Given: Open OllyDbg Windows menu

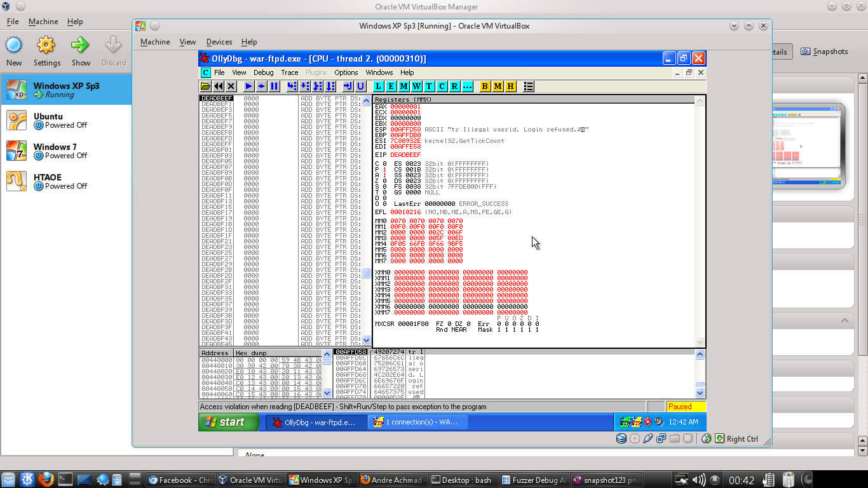Looking at the screenshot, I should [x=379, y=72].
